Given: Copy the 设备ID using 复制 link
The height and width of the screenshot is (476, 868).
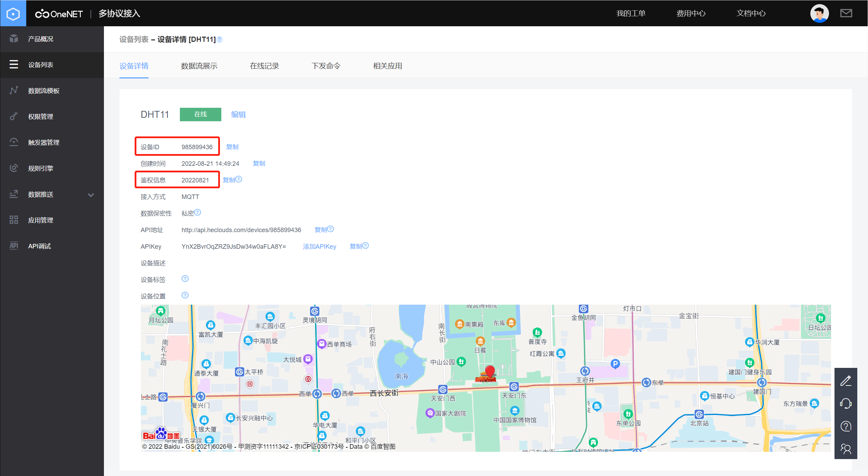Looking at the screenshot, I should [232, 147].
